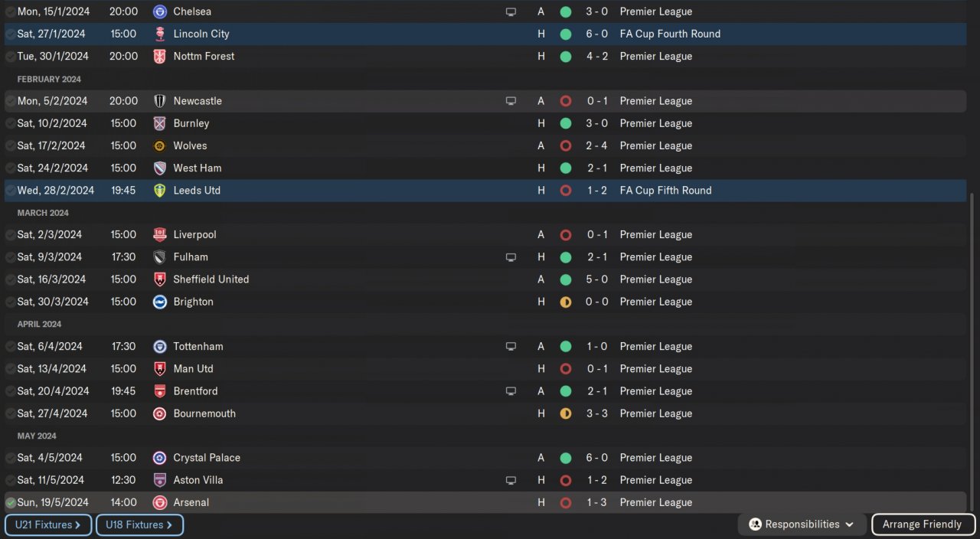Toggle the checkmark on the Arsenal fixture

pos(11,503)
